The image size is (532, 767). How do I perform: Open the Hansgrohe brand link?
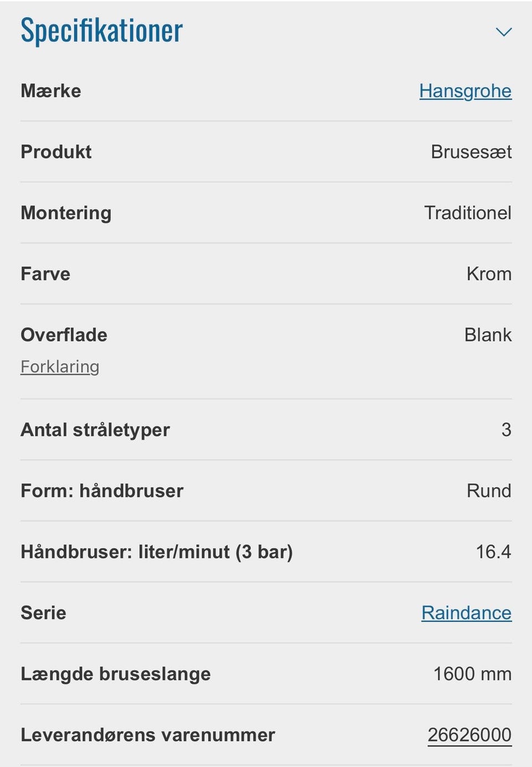pyautogui.click(x=465, y=91)
